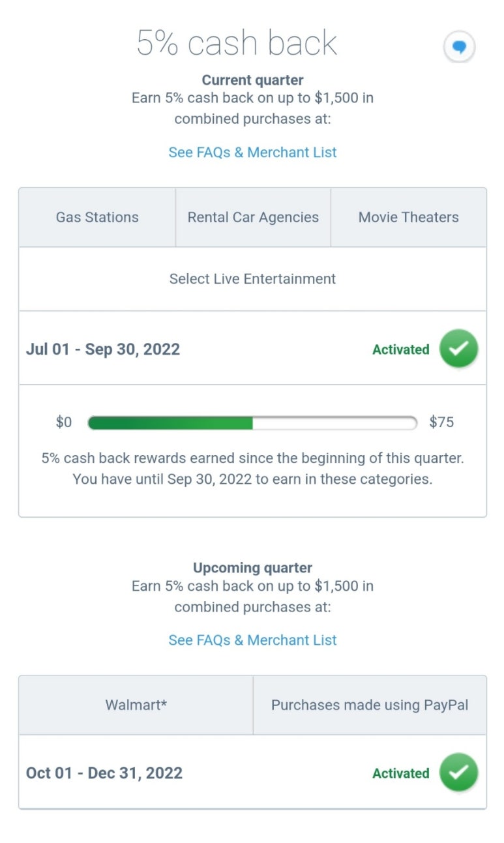This screenshot has width=504, height=843.
Task: Click the green checkmark for Jul–Sep quarter
Action: pos(458,348)
